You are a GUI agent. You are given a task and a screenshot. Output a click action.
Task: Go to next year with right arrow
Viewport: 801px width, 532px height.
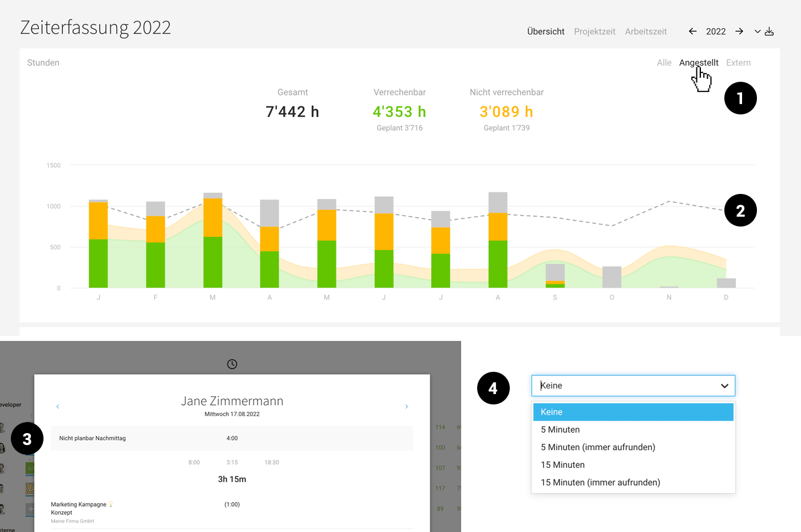coord(739,31)
